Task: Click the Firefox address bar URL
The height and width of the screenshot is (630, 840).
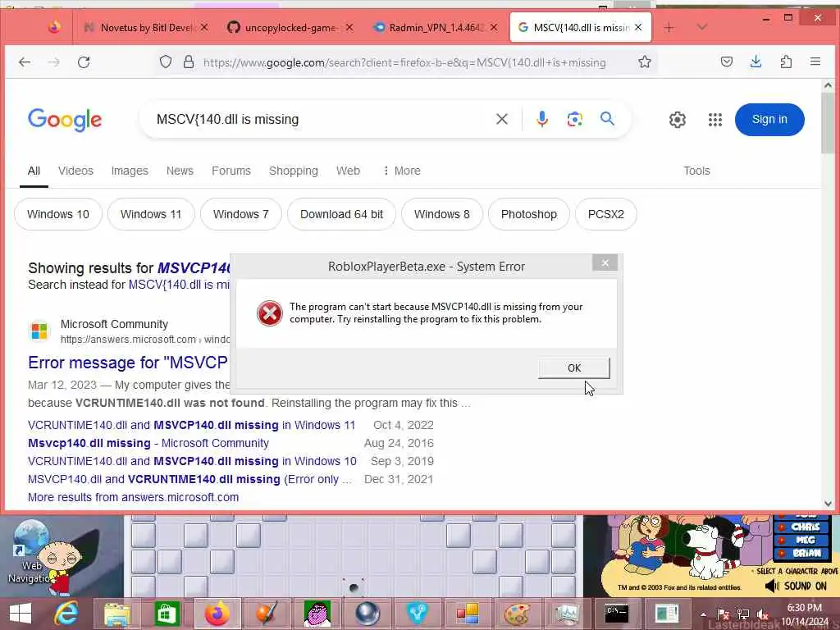Action: [x=404, y=62]
